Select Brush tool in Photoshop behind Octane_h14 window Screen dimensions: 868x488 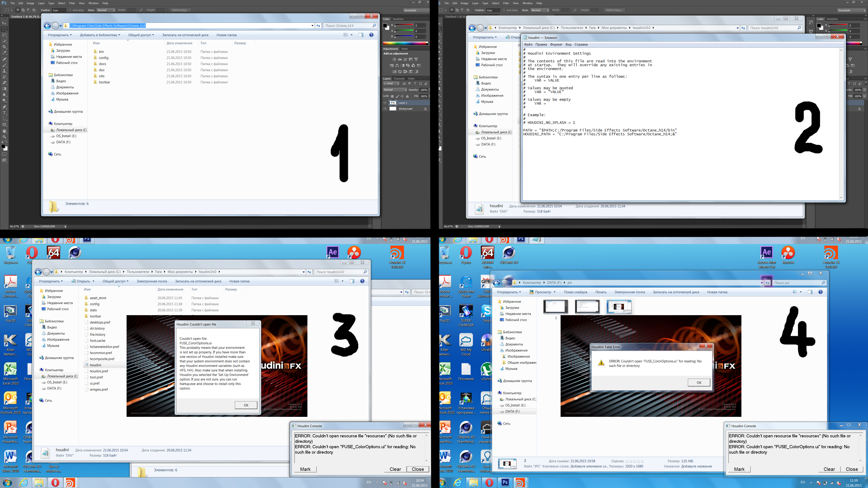4,65
